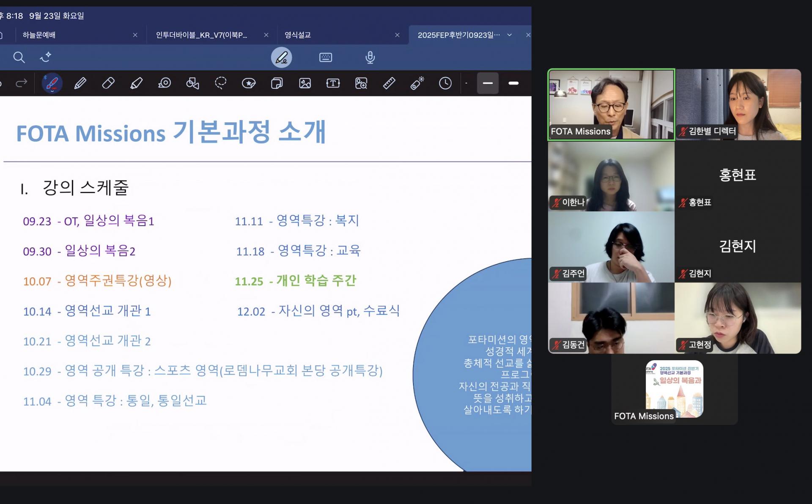Insert an image with the Image tool
812x504 pixels.
[305, 83]
